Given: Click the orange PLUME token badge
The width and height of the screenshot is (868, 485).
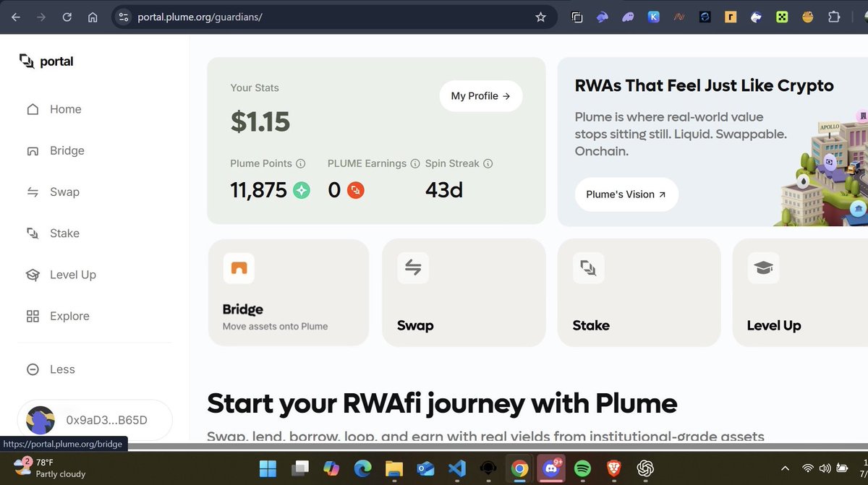Looking at the screenshot, I should (355, 190).
